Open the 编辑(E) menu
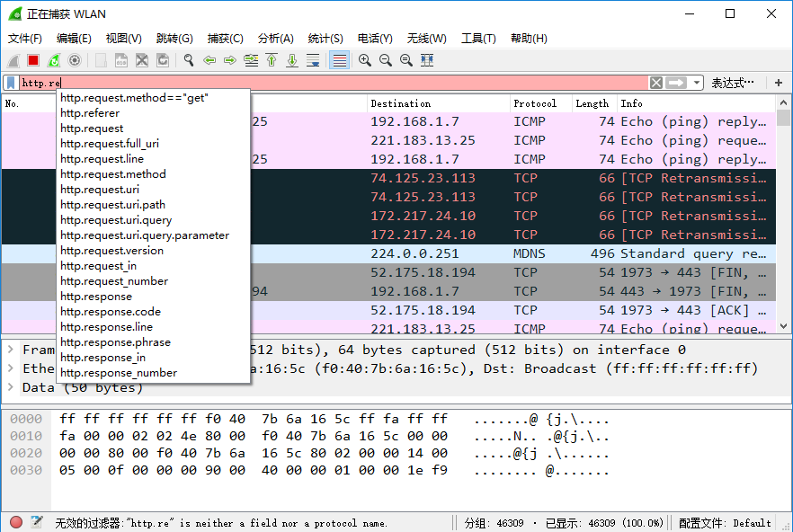Screen dimensions: 793x532 coord(74,39)
